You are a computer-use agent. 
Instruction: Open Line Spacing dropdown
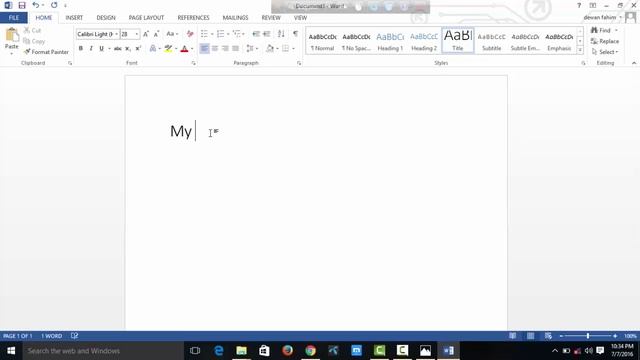coord(252,49)
